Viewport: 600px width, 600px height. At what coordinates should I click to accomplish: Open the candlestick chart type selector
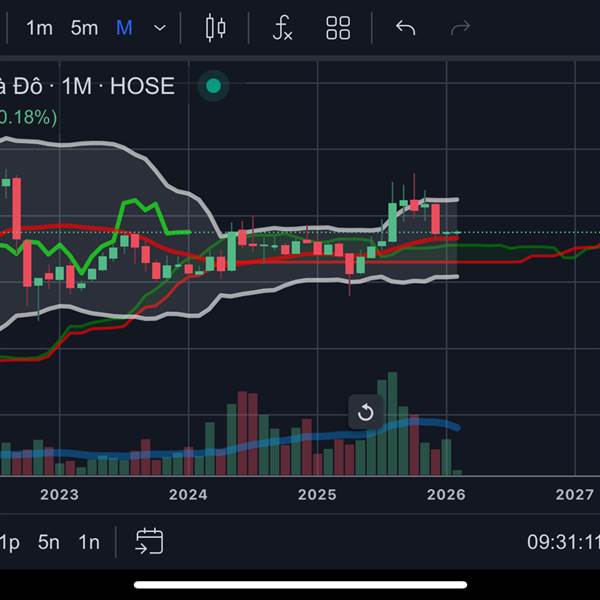click(x=215, y=28)
